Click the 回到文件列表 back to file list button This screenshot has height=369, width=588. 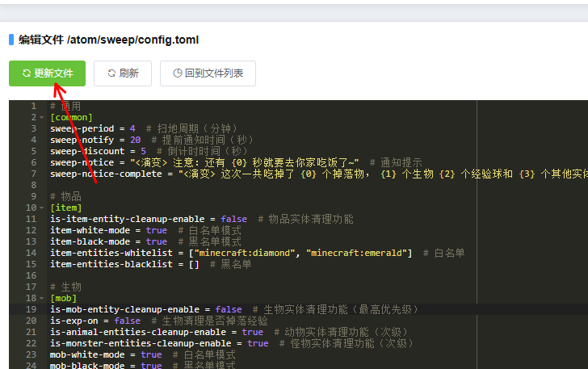pyautogui.click(x=208, y=73)
